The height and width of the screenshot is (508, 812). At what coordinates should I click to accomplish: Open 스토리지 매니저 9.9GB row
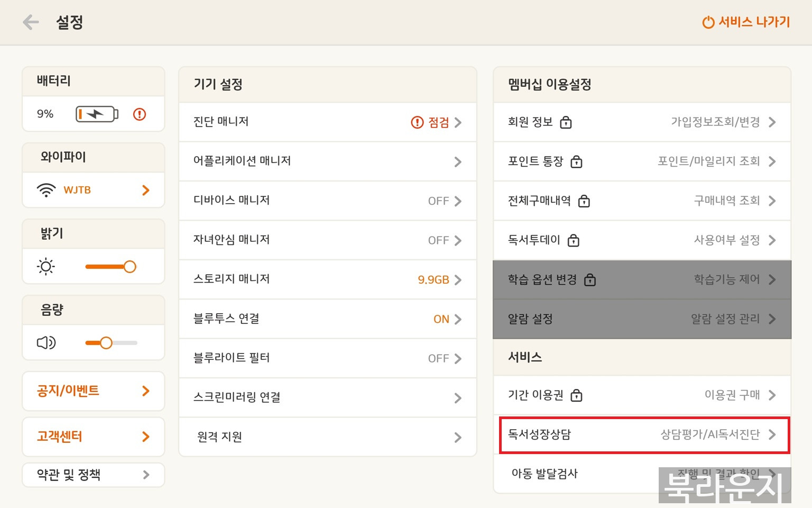(x=327, y=279)
